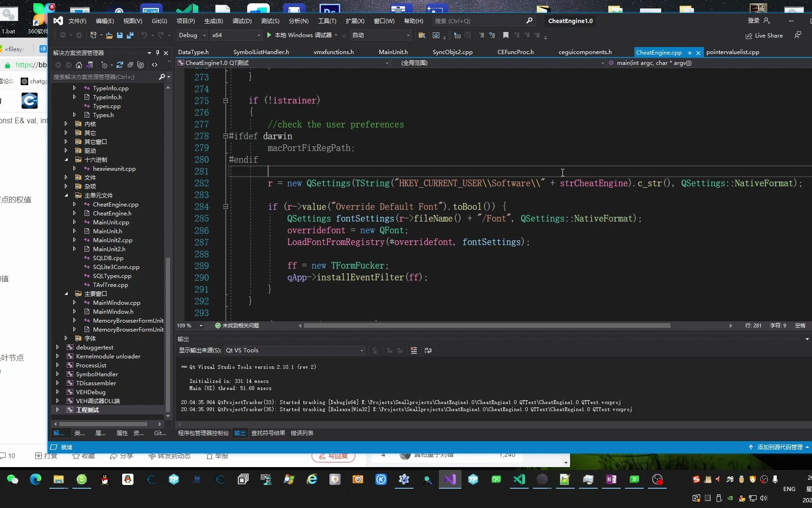Click the bookmark icon in the toolbar
Viewport: 812px width, 508px height.
click(x=506, y=35)
